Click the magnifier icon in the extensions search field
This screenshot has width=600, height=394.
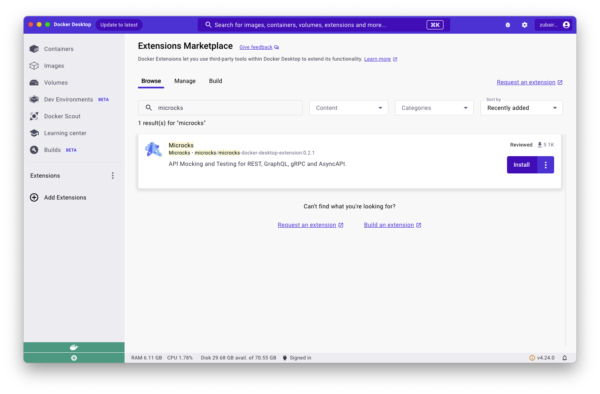[149, 108]
